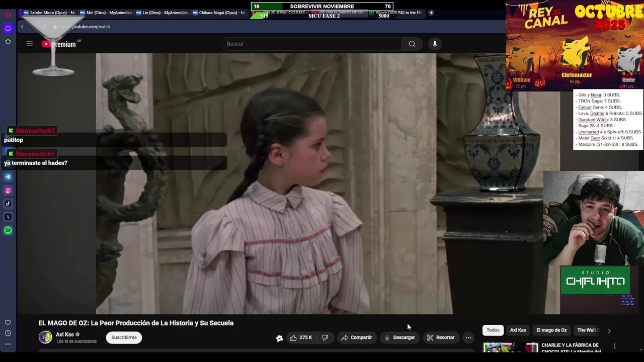The height and width of the screenshot is (362, 644).
Task: Switch to Lin (Obra) MyAnimeList tab
Action: [x=163, y=13]
